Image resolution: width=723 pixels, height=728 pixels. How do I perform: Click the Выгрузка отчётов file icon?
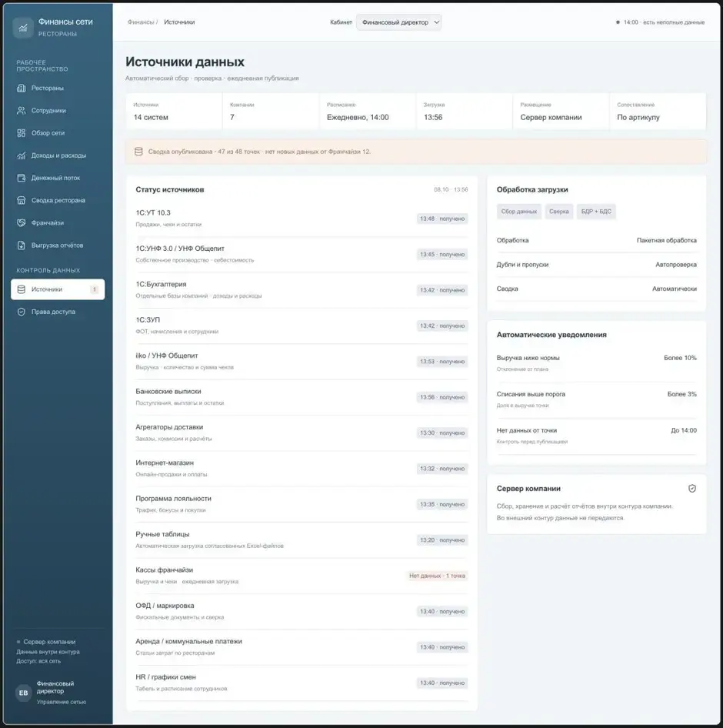click(x=22, y=245)
